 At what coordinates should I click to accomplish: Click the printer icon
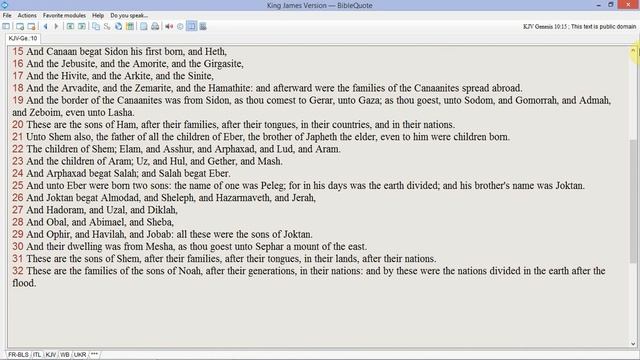[155, 27]
